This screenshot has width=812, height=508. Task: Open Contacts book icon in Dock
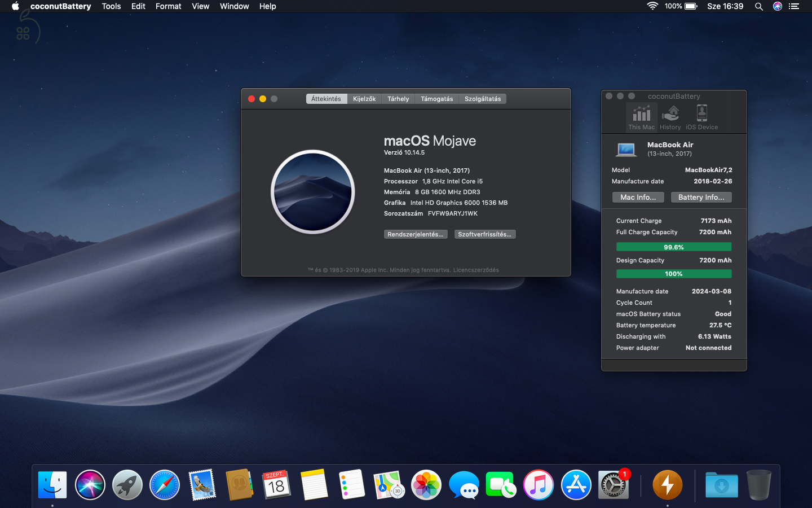(x=239, y=485)
